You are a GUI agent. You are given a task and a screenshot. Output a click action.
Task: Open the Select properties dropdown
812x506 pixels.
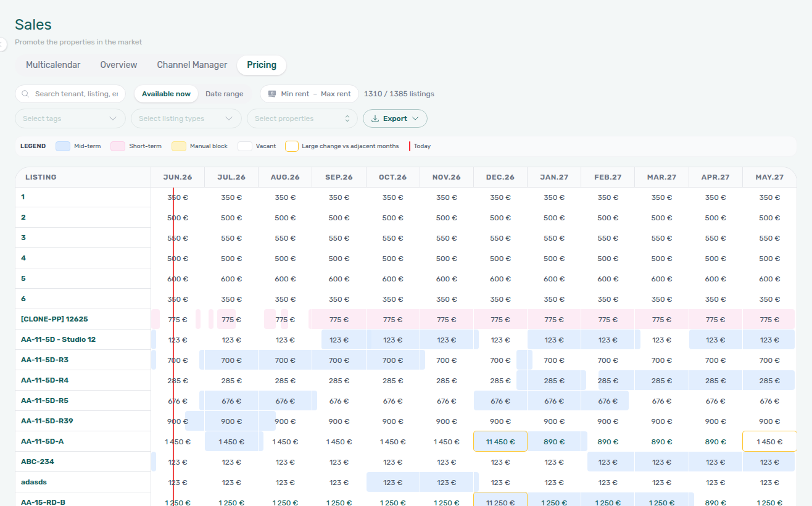click(302, 118)
